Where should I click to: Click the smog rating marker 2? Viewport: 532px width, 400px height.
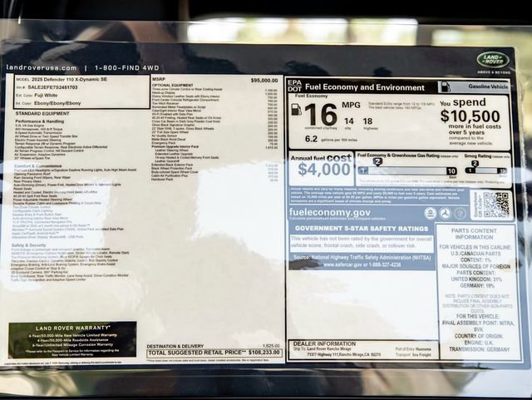point(475,164)
